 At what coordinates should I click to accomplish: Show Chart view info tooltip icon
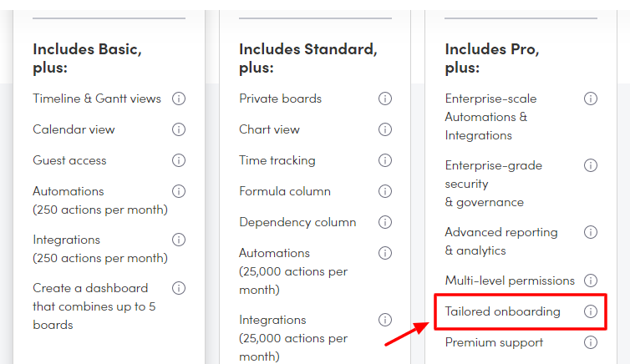[x=384, y=129]
